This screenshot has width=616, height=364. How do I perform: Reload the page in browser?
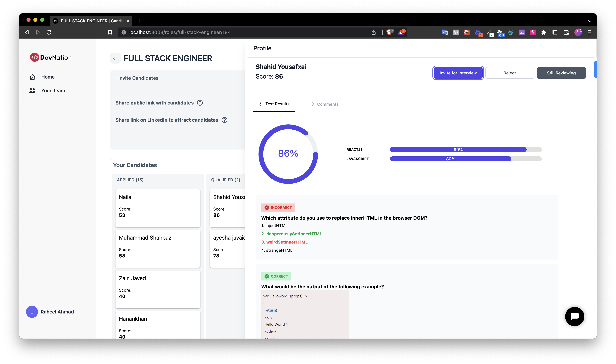click(49, 32)
